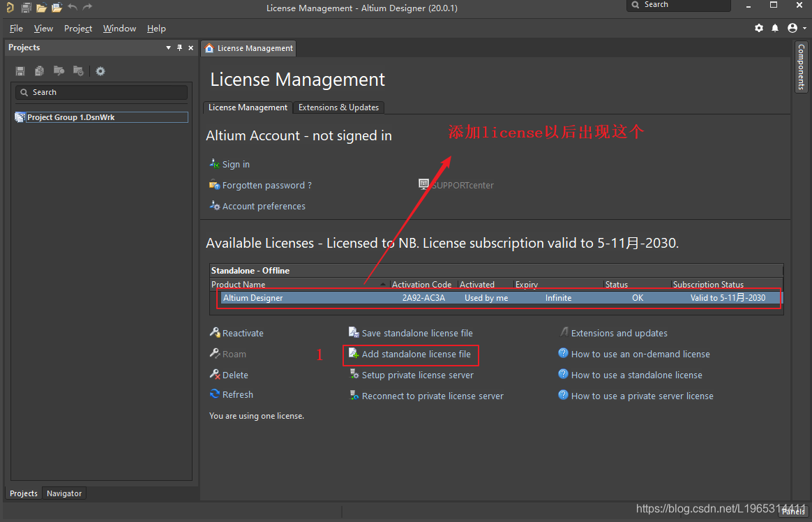The width and height of the screenshot is (812, 522).
Task: Click Reactivate license link
Action: tap(243, 333)
